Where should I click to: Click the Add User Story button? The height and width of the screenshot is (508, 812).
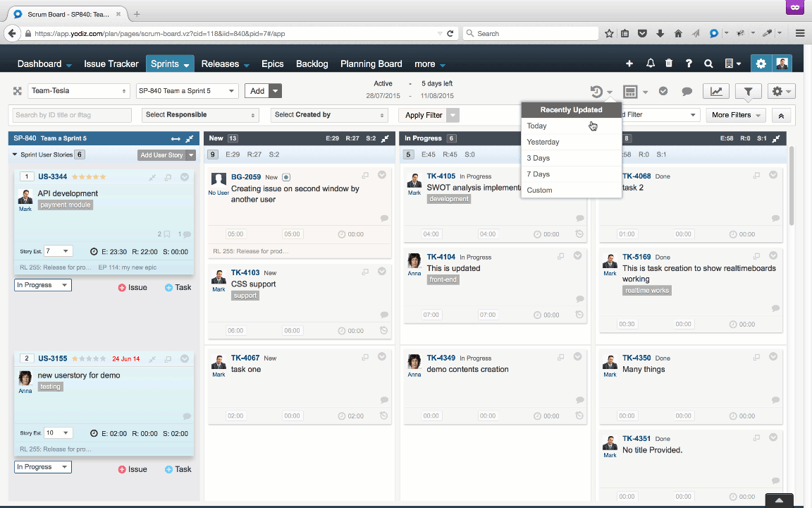point(161,155)
